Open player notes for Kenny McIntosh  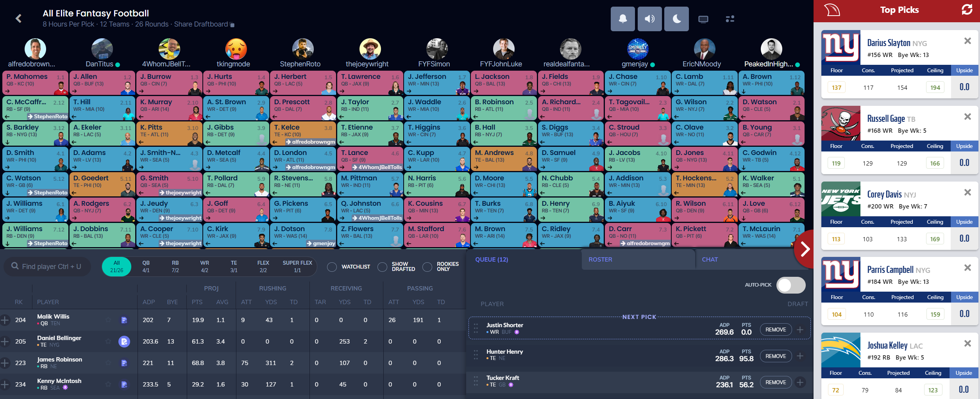(x=124, y=385)
